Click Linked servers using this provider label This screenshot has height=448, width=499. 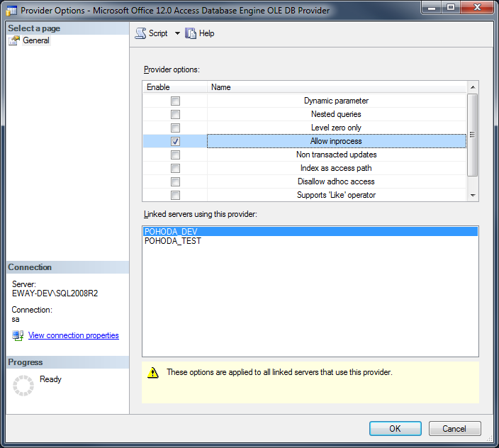click(200, 214)
